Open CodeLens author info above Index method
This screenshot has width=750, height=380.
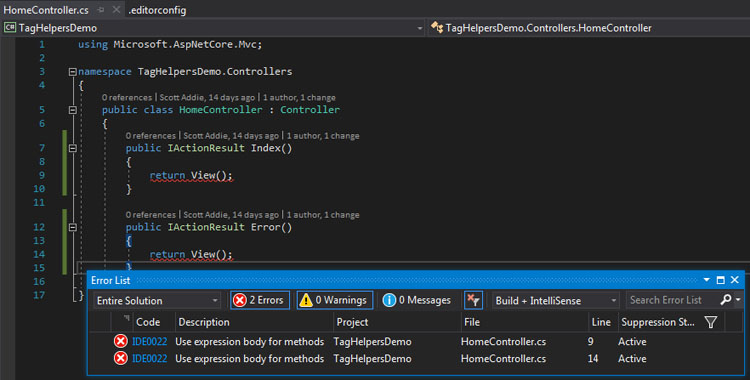coord(231,136)
